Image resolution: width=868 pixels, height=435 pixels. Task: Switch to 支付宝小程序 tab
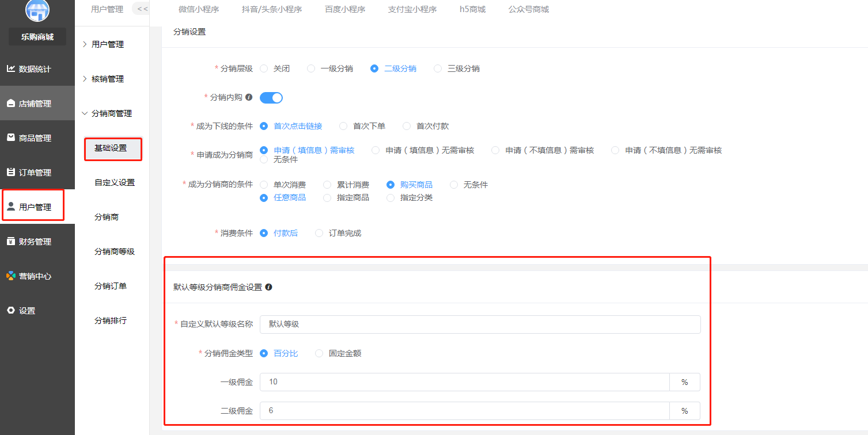pyautogui.click(x=412, y=9)
